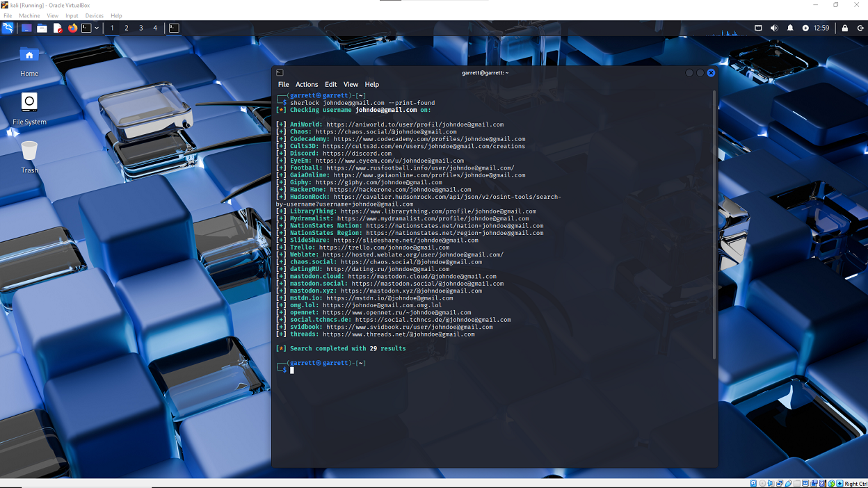This screenshot has width=868, height=488.
Task: Switch to workspace 2
Action: coord(127,28)
